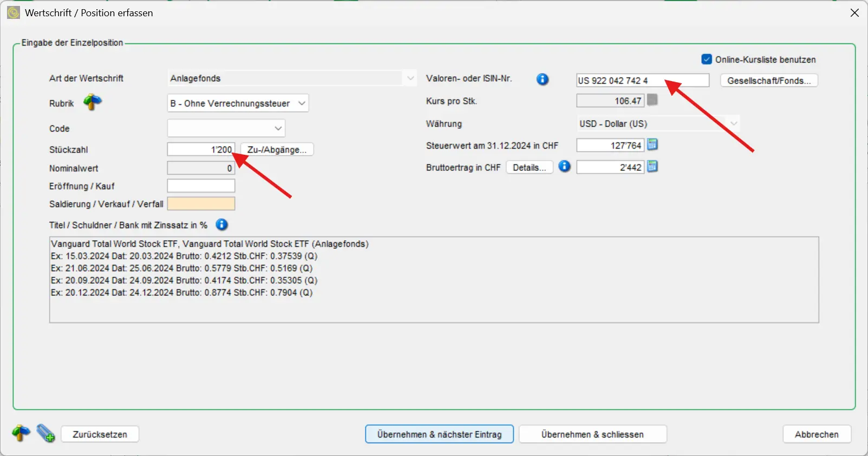Click the signpost icon in bottom-left corner
868x456 pixels.
21,433
